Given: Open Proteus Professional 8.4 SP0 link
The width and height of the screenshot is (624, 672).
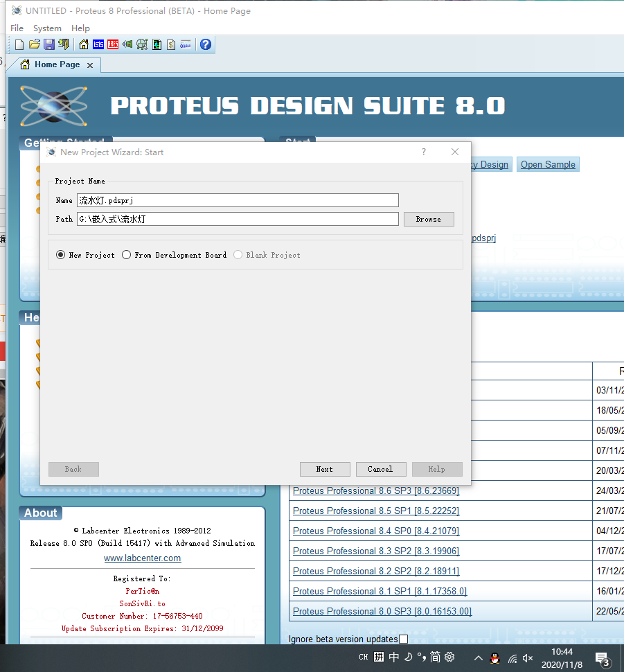Looking at the screenshot, I should coord(376,531).
